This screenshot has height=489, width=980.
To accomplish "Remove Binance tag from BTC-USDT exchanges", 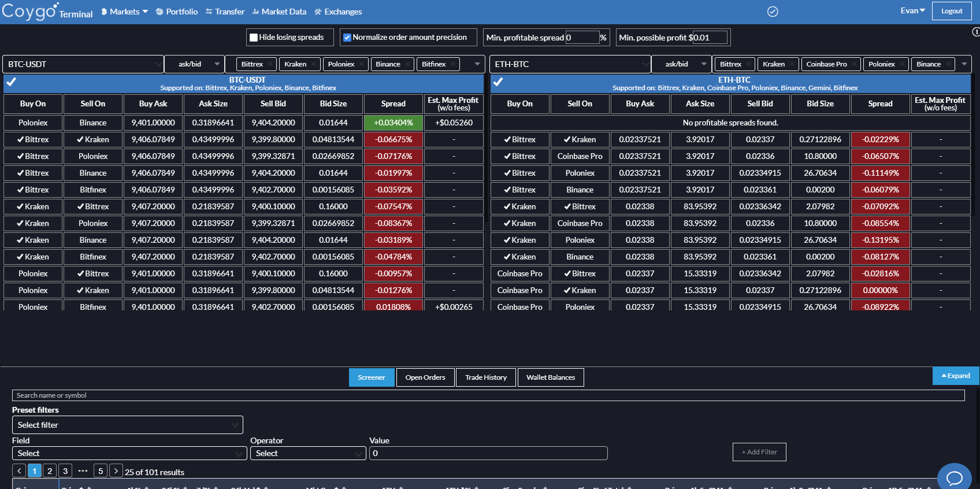I will [407, 64].
